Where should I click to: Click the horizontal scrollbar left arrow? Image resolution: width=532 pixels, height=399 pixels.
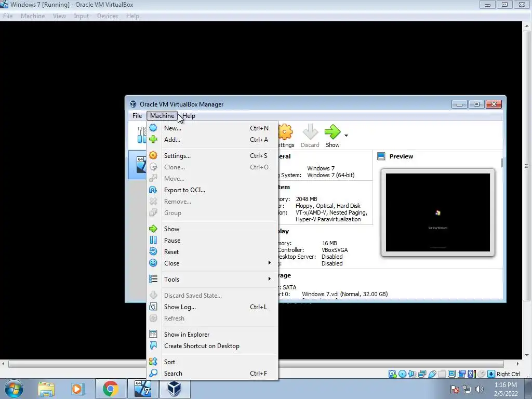(x=4, y=364)
